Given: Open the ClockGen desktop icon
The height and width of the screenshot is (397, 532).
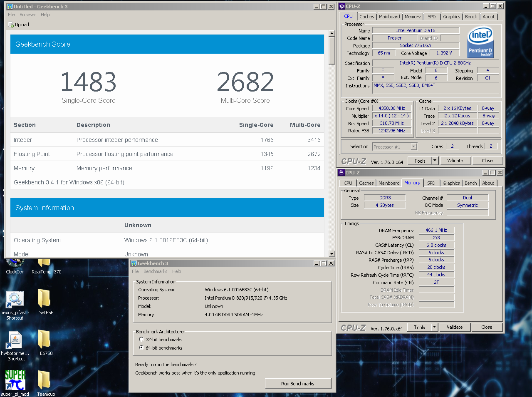Looking at the screenshot, I should click(x=15, y=264).
